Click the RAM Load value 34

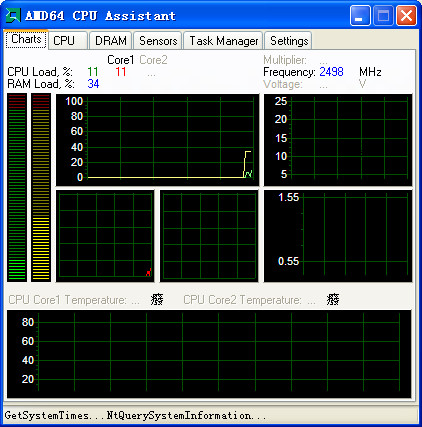pyautogui.click(x=93, y=84)
